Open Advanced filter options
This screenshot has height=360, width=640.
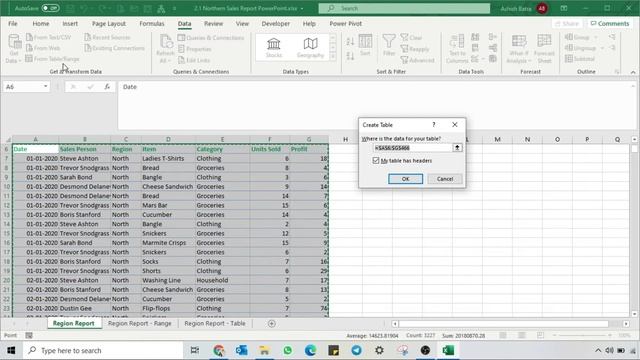[417, 60]
